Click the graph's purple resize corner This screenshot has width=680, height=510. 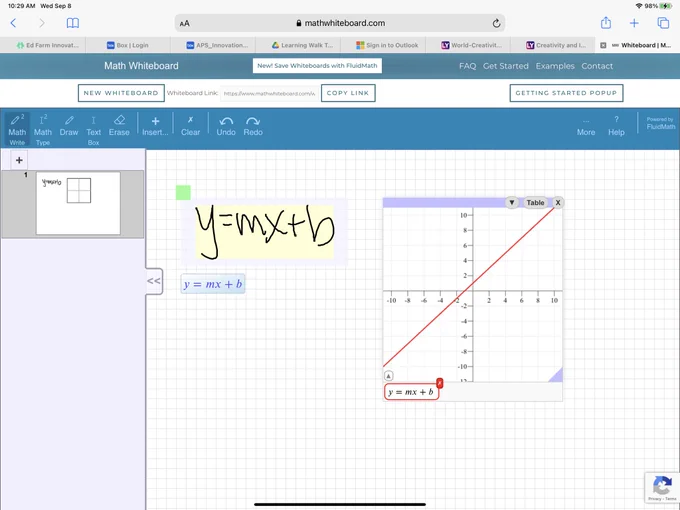coord(556,376)
